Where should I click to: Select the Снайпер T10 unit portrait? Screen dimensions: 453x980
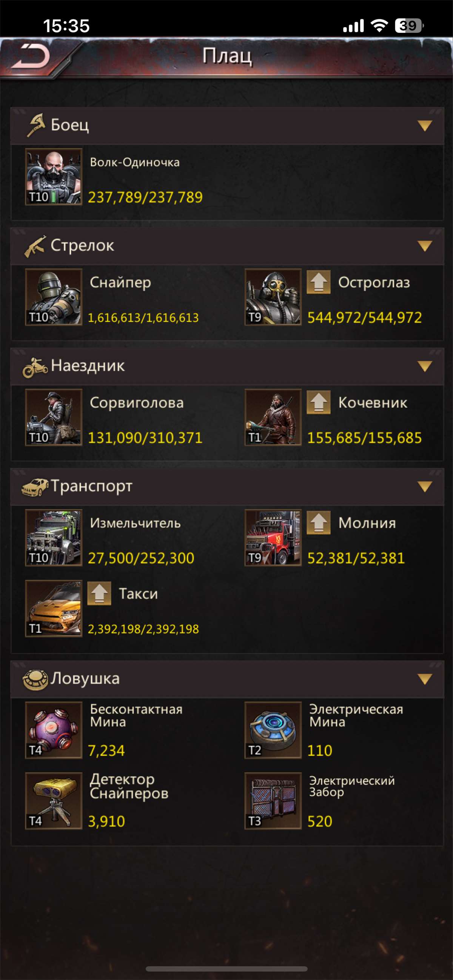(54, 297)
